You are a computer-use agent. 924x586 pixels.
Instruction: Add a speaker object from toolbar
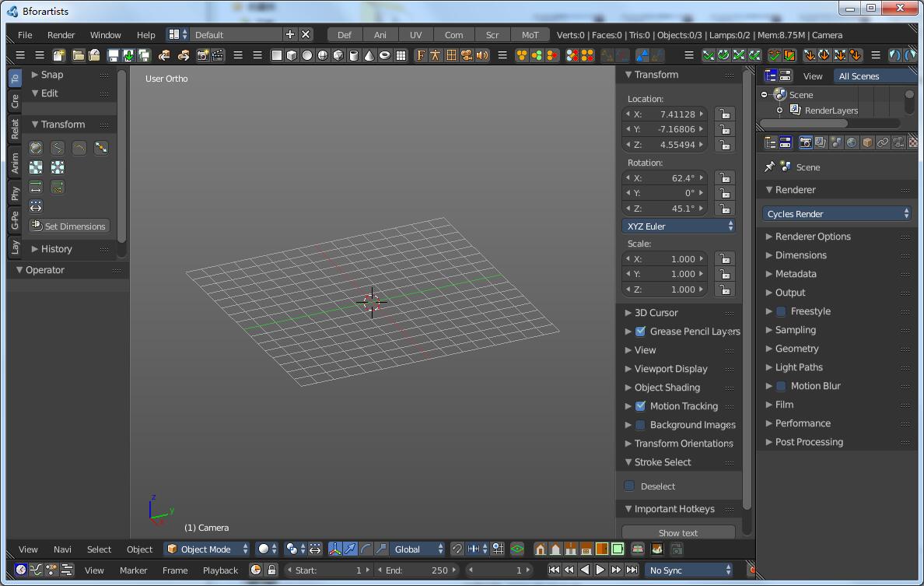coord(482,55)
